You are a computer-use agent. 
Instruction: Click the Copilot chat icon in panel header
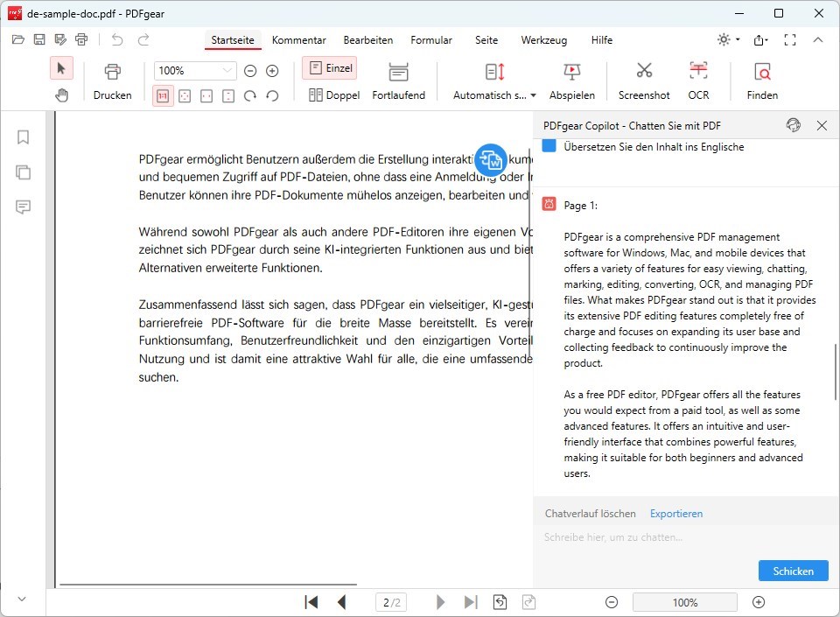[x=794, y=125]
